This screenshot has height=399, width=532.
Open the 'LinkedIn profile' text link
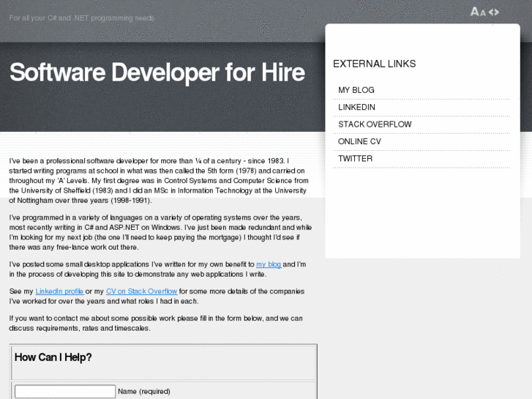[59, 291]
